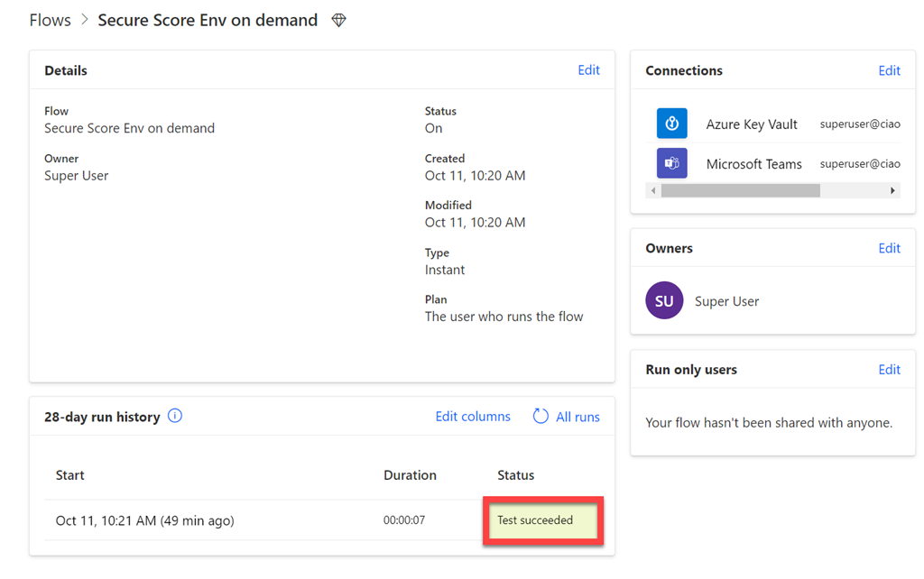Click the Super User owner name

click(726, 301)
